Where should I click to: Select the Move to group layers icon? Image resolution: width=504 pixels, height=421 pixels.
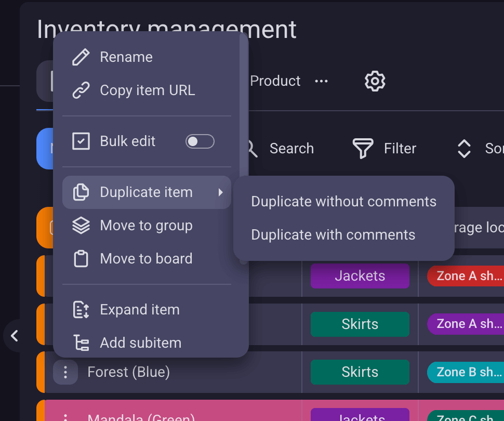80,225
